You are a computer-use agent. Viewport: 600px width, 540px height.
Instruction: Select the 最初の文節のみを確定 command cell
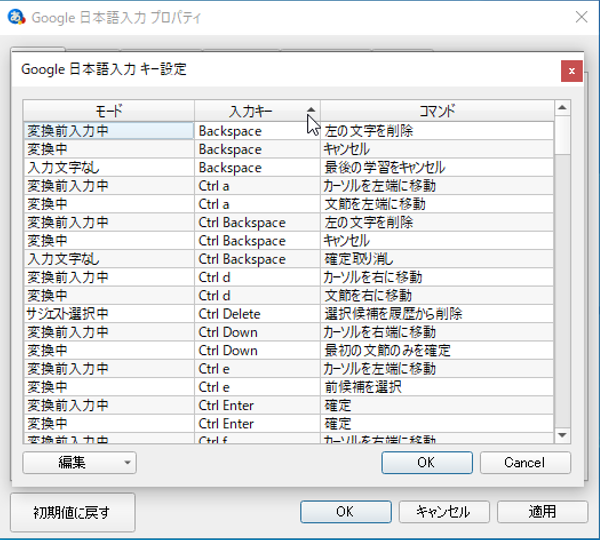click(436, 350)
